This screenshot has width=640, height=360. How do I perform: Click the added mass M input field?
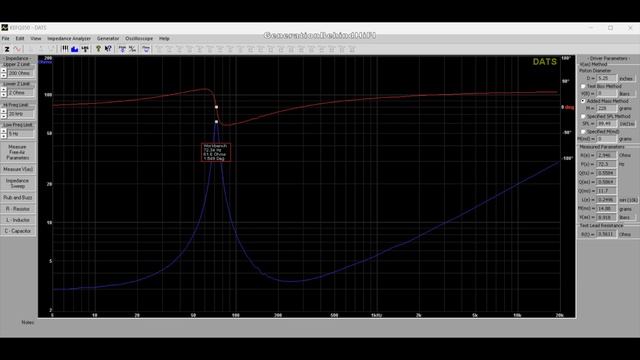coord(606,109)
